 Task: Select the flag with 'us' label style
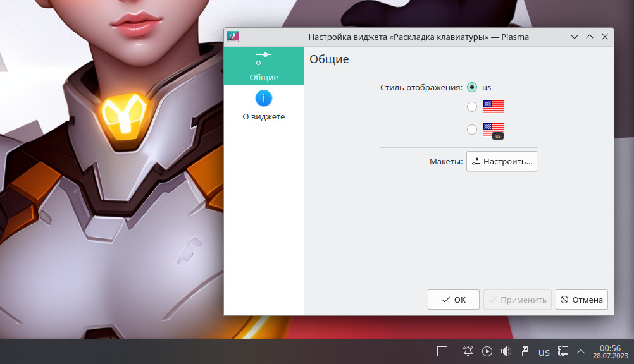[472, 130]
